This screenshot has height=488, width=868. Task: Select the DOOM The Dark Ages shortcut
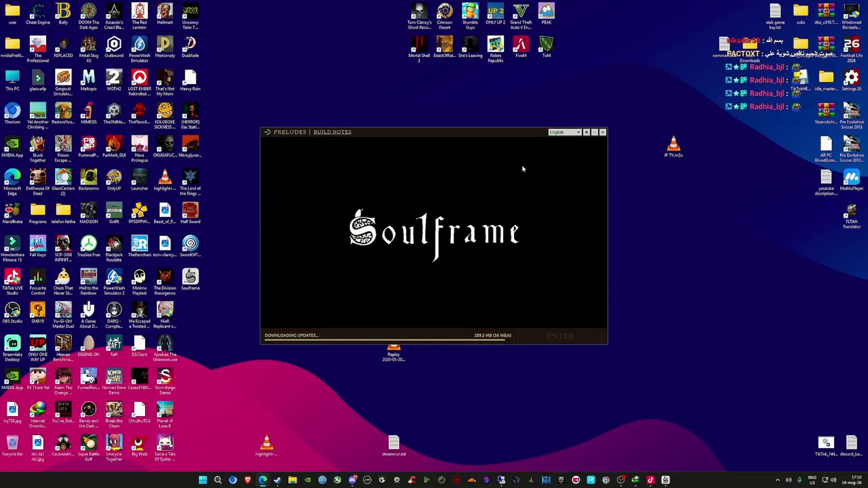pos(89,16)
